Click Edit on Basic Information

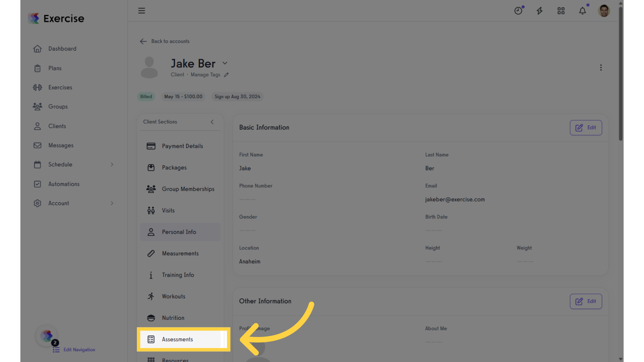586,128
